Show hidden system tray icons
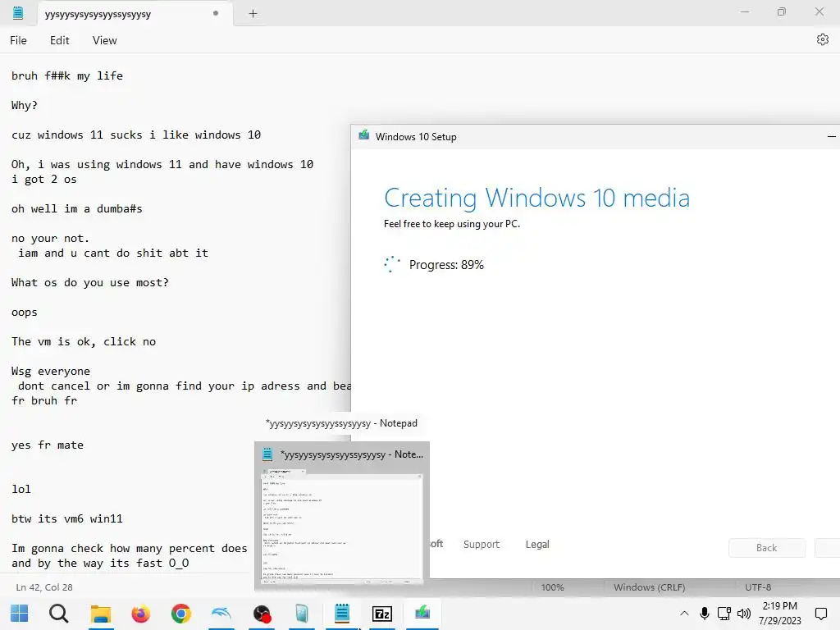Image resolution: width=840 pixels, height=630 pixels. 684,614
